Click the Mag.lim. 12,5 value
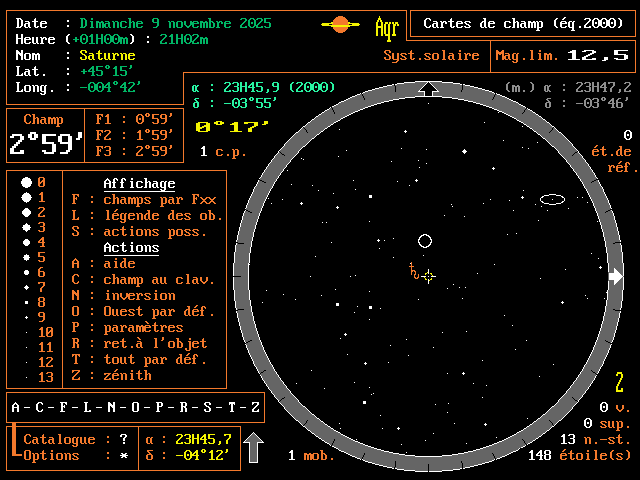The image size is (640, 480). 598,55
